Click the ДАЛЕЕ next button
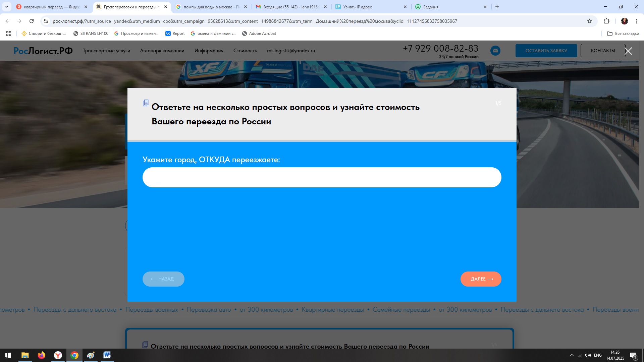 pos(481,279)
